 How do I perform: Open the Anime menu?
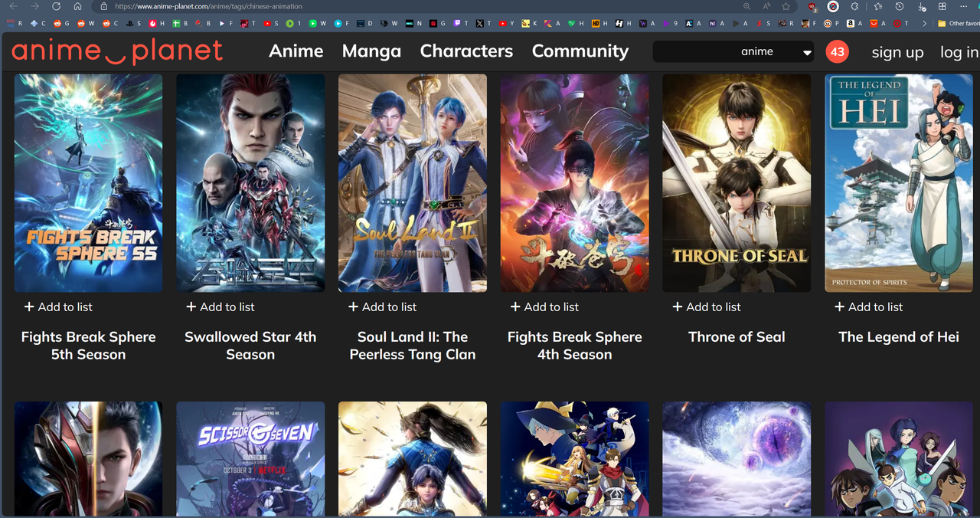(296, 51)
